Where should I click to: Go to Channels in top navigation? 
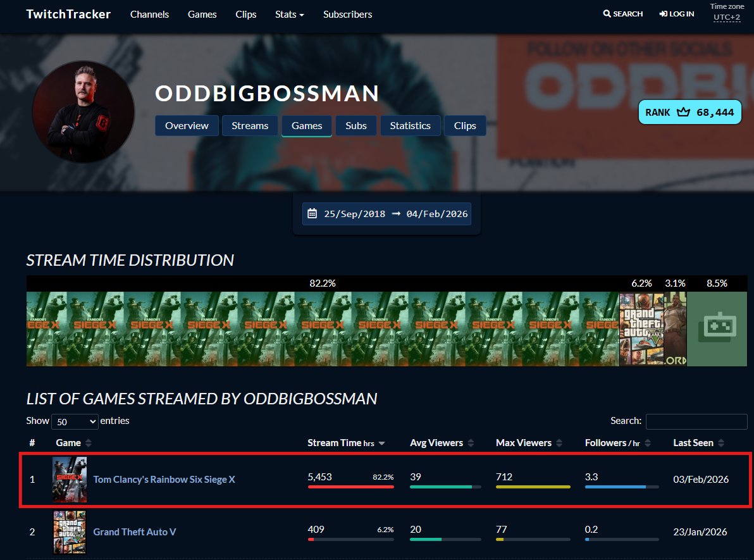coord(149,15)
